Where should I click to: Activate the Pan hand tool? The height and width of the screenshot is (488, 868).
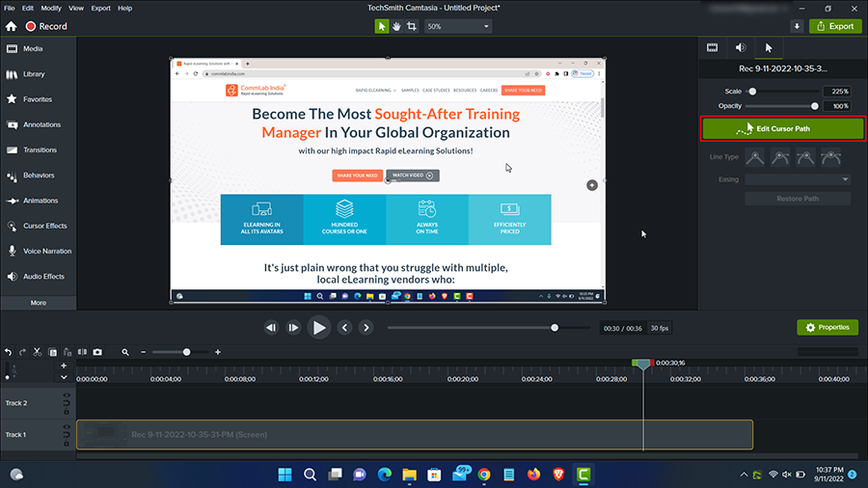click(396, 26)
